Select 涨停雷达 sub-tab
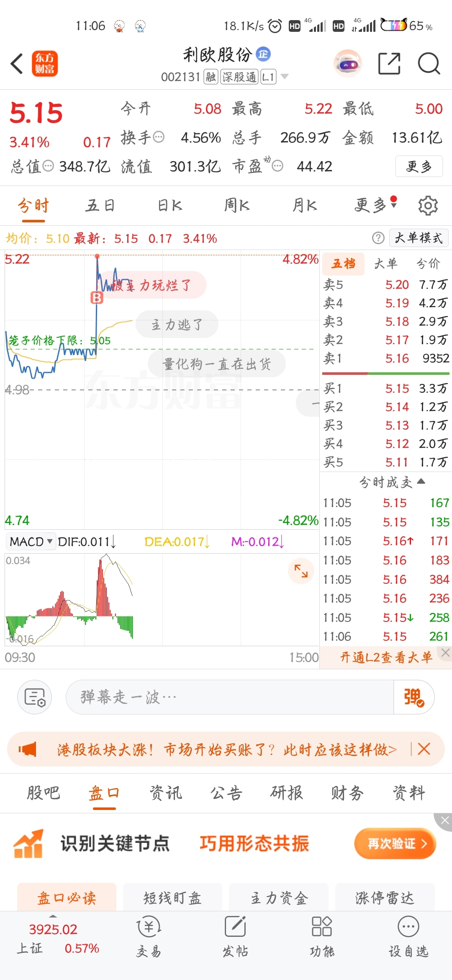This screenshot has width=452, height=980. tap(385, 897)
